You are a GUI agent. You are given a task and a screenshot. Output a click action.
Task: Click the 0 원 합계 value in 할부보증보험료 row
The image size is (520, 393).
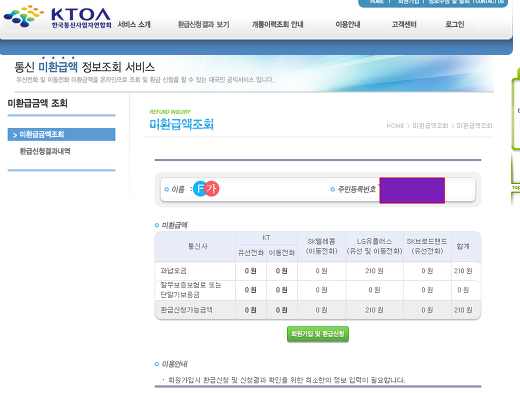click(463, 290)
